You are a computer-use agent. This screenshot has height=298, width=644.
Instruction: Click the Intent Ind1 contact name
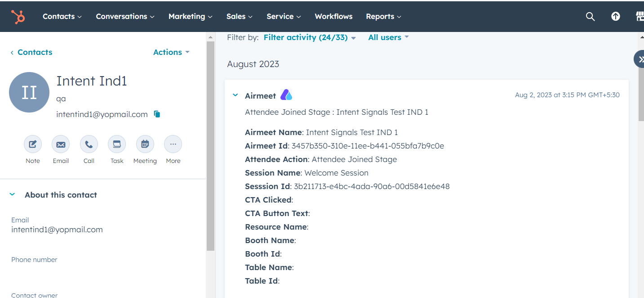click(x=92, y=81)
